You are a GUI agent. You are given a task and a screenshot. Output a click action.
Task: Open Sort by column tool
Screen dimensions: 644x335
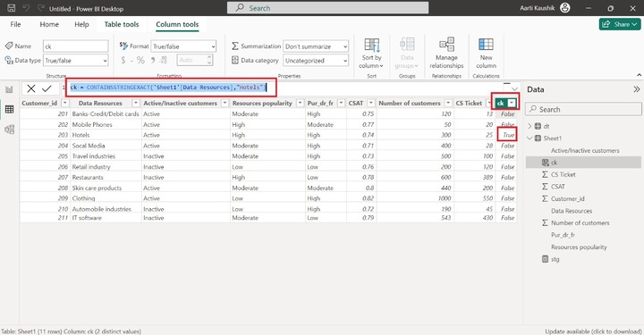[371, 54]
